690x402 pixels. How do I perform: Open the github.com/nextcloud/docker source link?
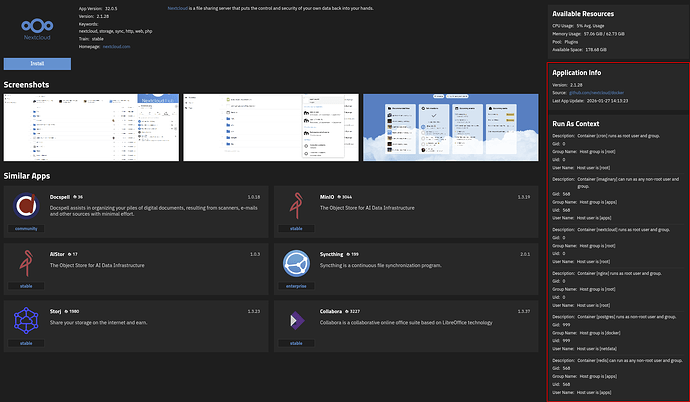pyautogui.click(x=596, y=93)
